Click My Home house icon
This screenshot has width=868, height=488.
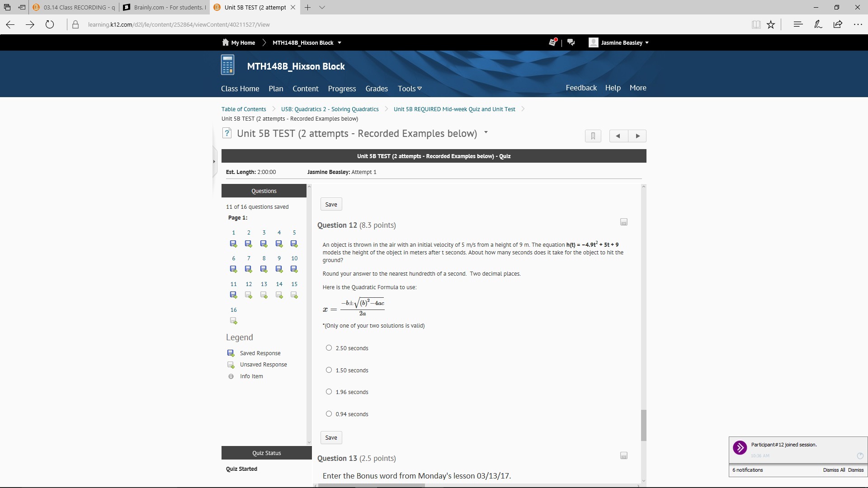pyautogui.click(x=226, y=42)
